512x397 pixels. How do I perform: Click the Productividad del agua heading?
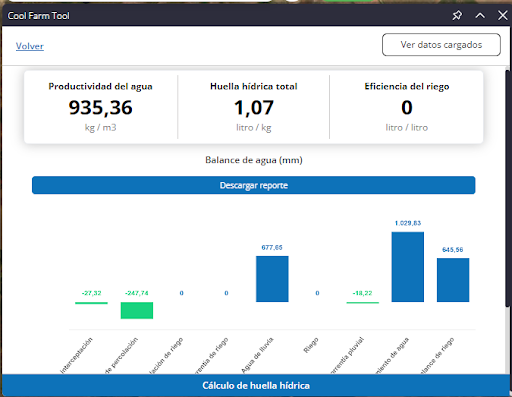click(x=100, y=86)
